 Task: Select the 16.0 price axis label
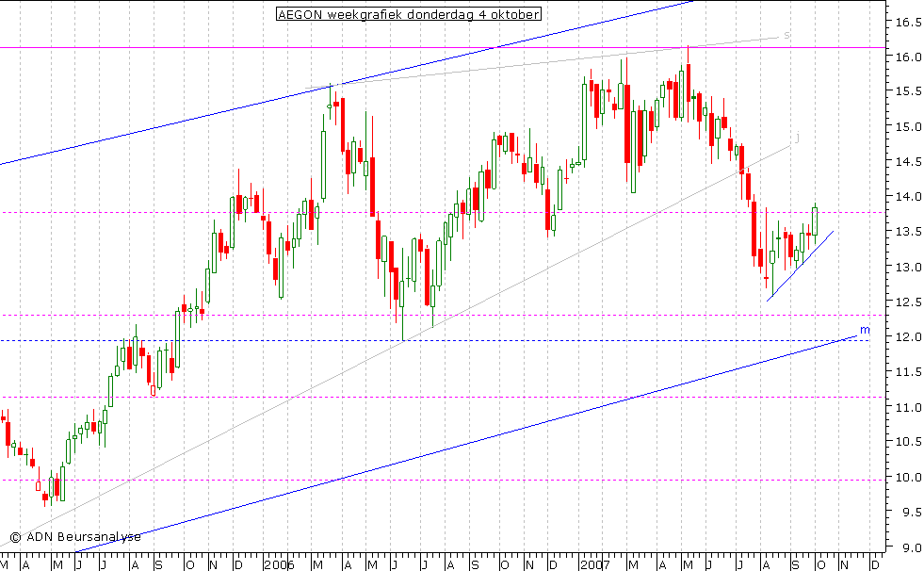click(908, 57)
